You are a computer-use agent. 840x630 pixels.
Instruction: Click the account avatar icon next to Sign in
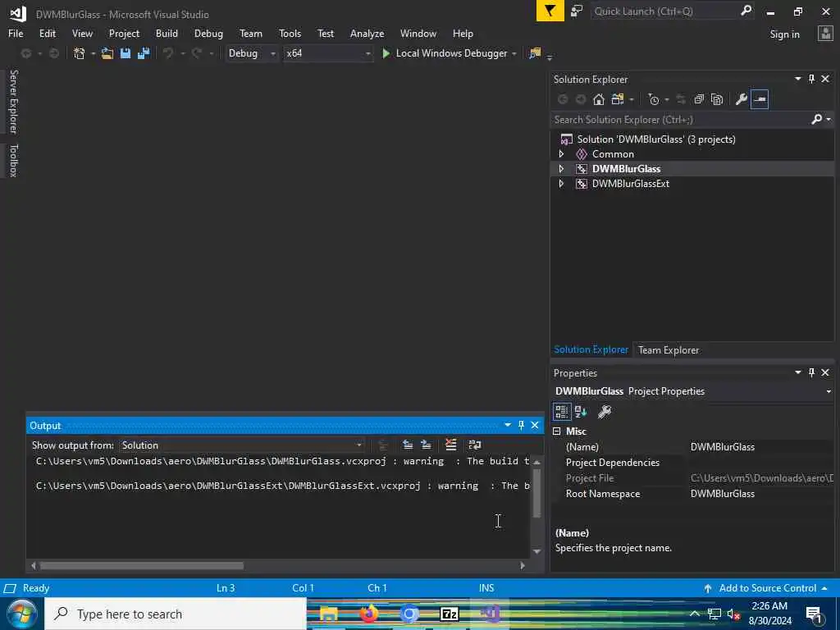click(x=825, y=34)
